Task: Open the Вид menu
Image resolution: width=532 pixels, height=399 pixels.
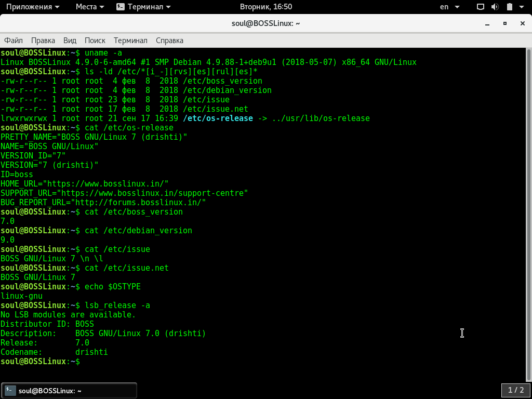Action: [70, 41]
